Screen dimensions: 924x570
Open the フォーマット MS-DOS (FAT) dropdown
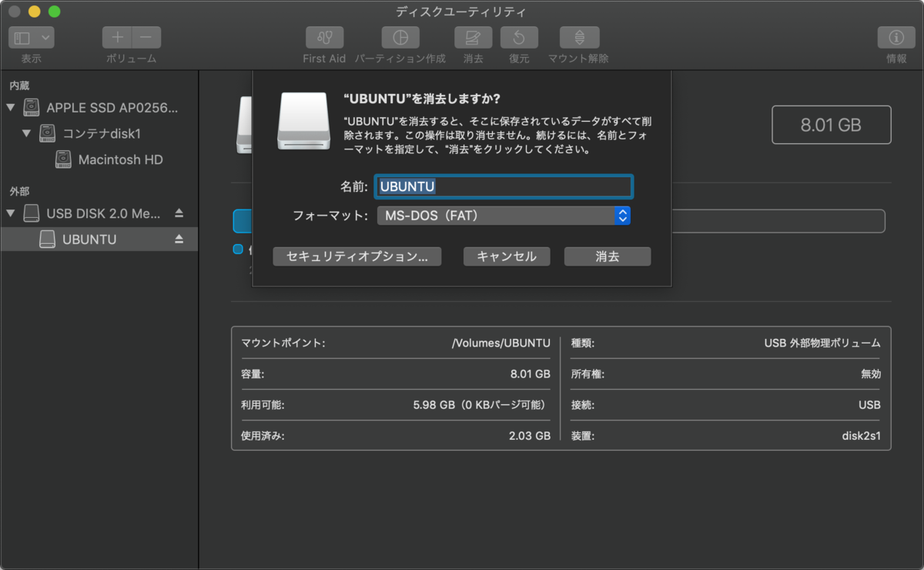[504, 216]
